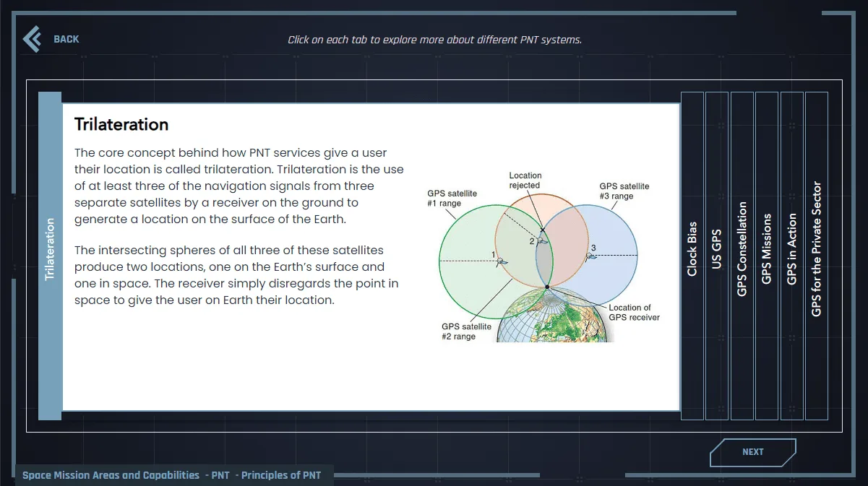The height and width of the screenshot is (486, 868).
Task: Click satellite 1 icon in the diagram
Action: click(x=502, y=261)
